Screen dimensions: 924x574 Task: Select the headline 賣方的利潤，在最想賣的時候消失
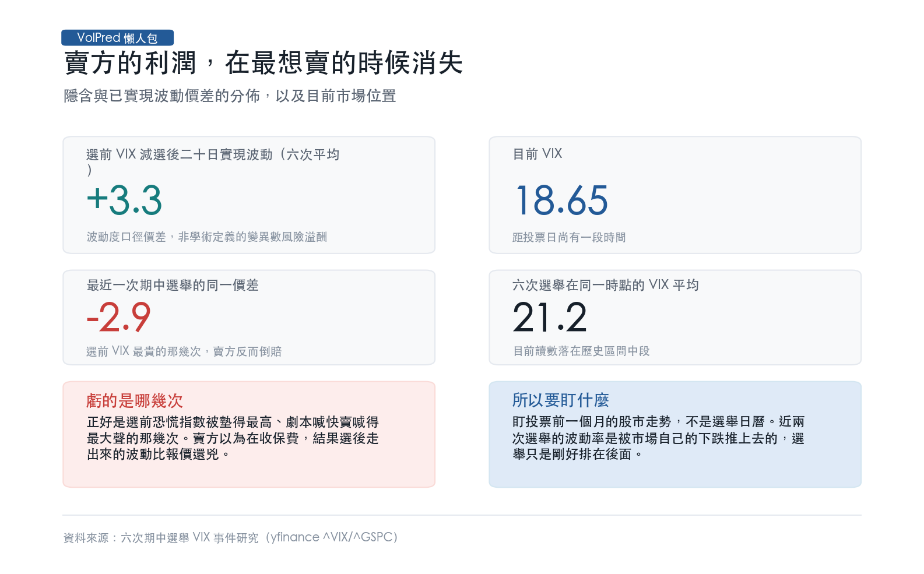pyautogui.click(x=263, y=63)
